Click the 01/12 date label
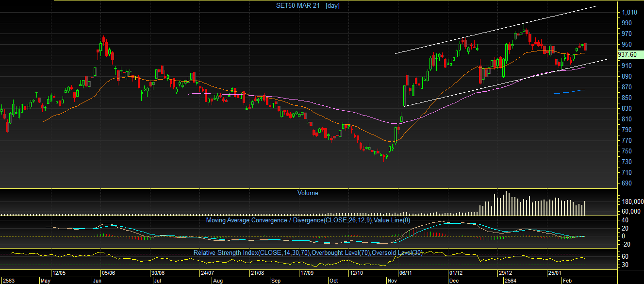 [455, 273]
